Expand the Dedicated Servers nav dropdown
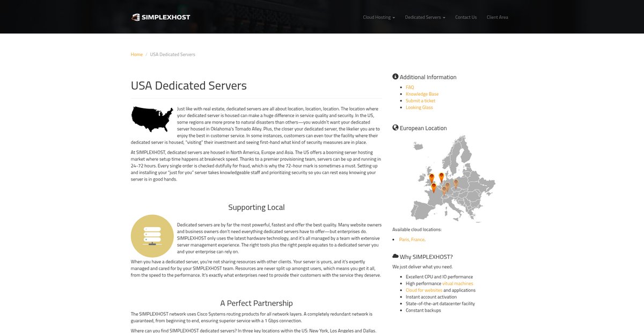This screenshot has height=333, width=644. [x=425, y=17]
